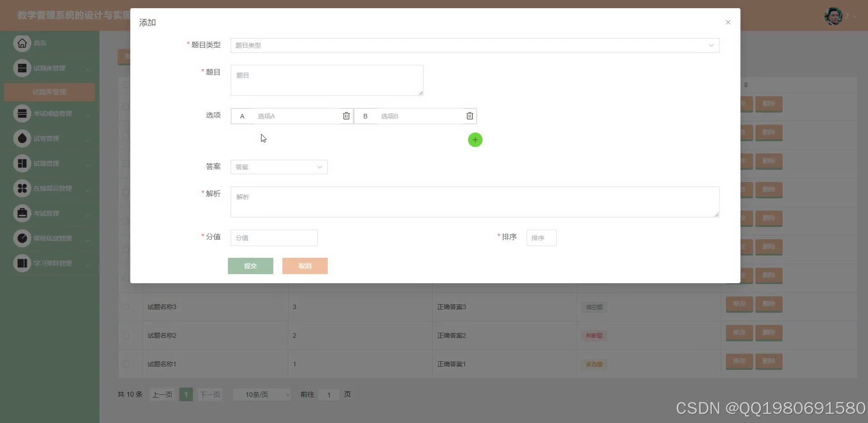Click the green plus icon to add option
Viewport: 868px width, 423px height.
click(475, 139)
